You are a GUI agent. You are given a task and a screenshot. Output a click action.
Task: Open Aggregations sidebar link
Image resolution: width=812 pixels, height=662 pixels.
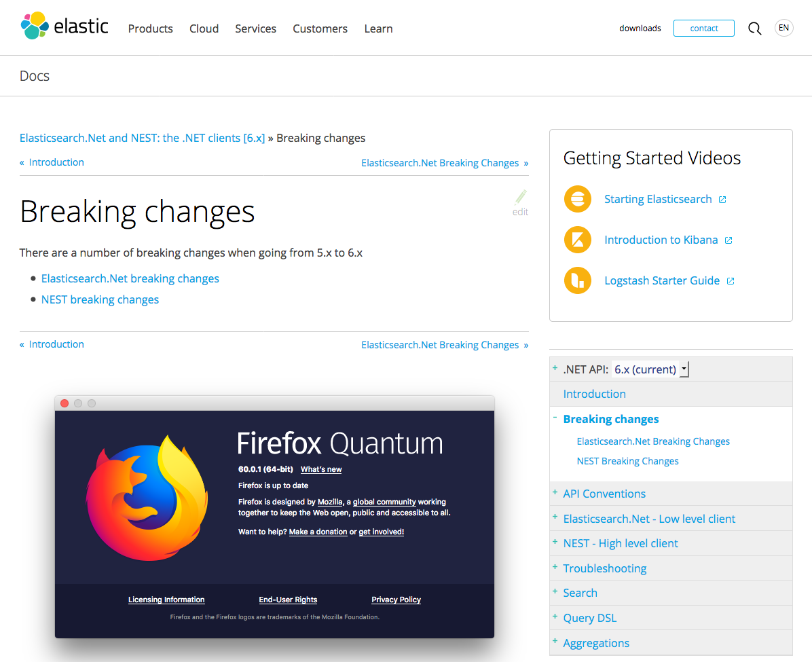click(x=596, y=644)
